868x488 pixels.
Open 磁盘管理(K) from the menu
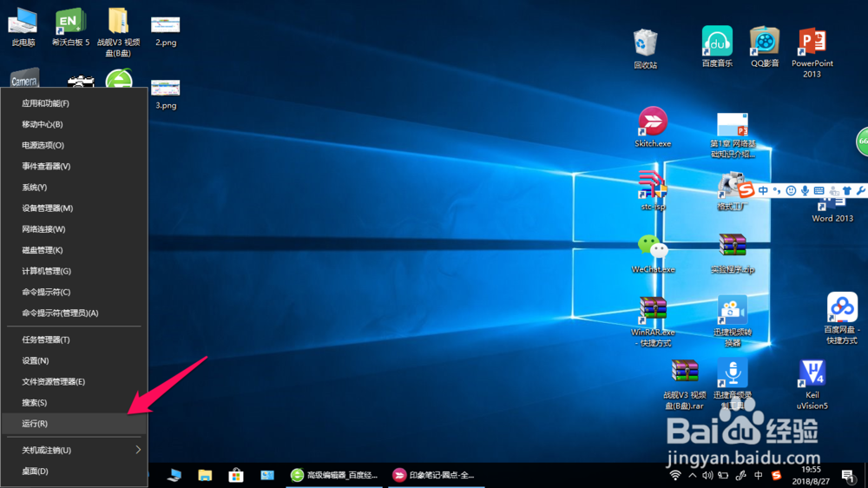[74, 250]
